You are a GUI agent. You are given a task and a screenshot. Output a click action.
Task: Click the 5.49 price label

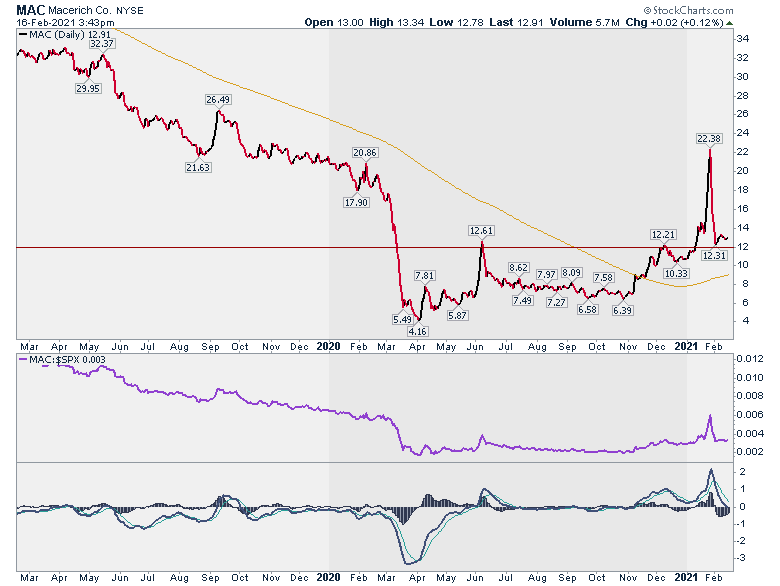pyautogui.click(x=402, y=319)
